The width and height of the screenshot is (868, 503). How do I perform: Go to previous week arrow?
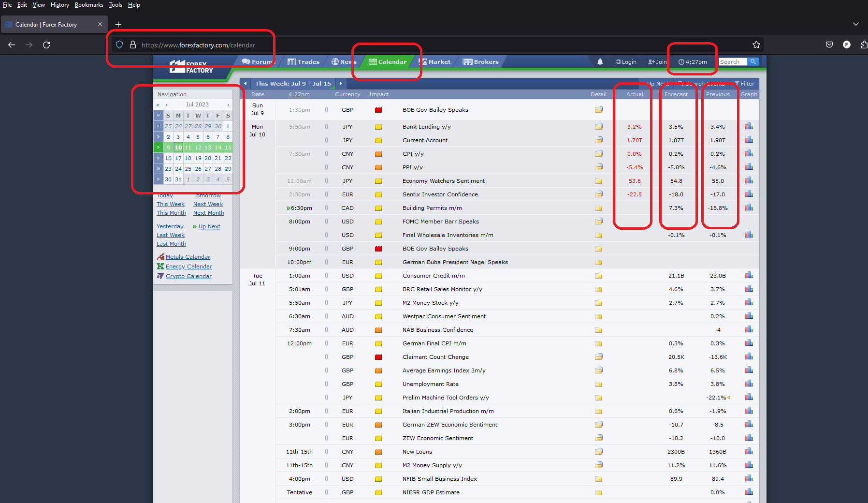point(246,83)
